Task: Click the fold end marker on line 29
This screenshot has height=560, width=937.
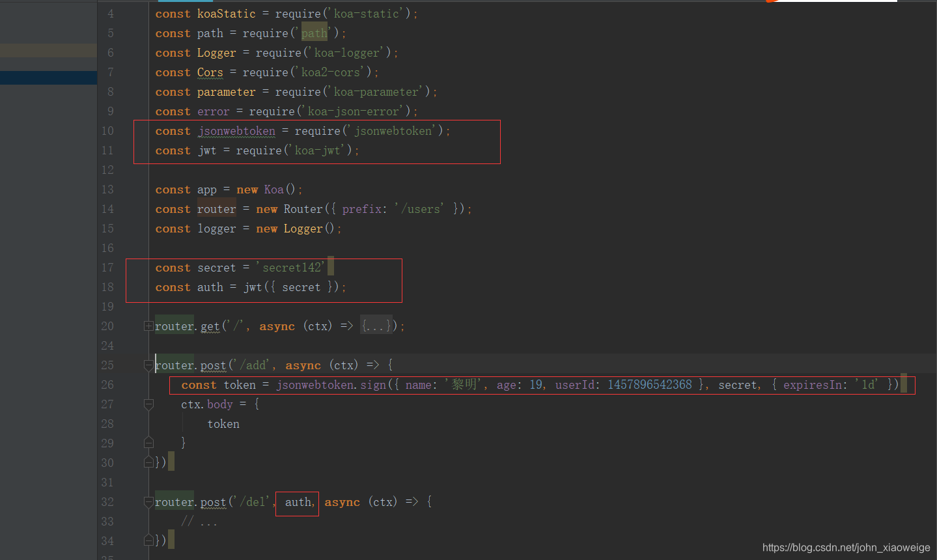Action: (x=148, y=443)
